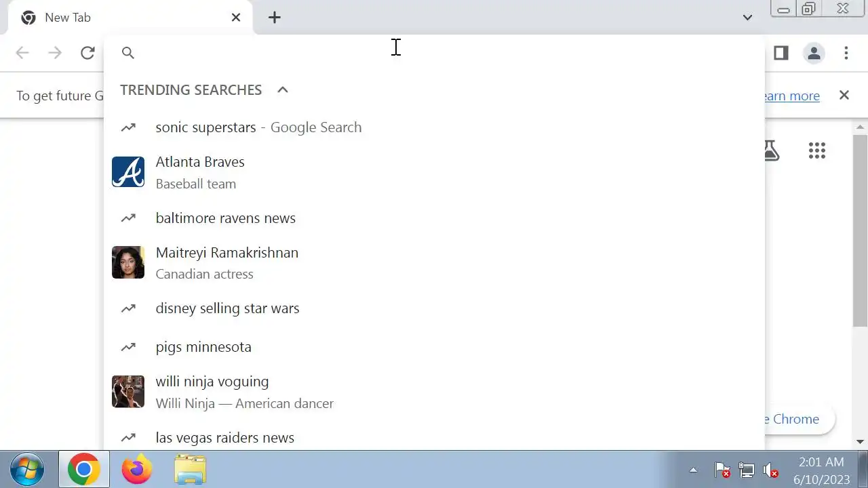Click Chrome icon in taskbar
Image resolution: width=868 pixels, height=488 pixels.
(x=84, y=470)
